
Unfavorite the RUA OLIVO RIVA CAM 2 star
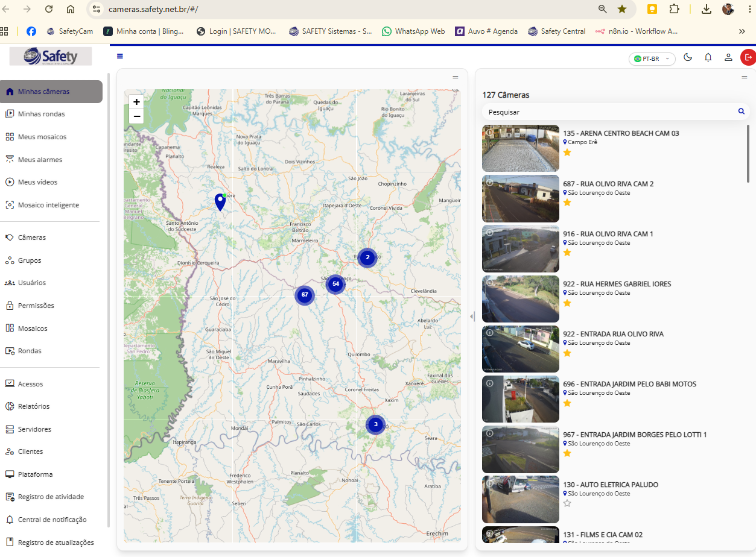coord(567,203)
